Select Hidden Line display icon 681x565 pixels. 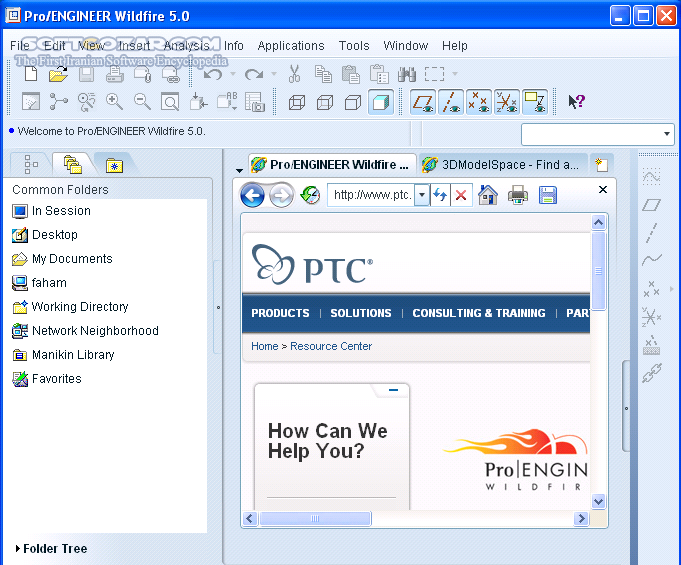(x=325, y=102)
